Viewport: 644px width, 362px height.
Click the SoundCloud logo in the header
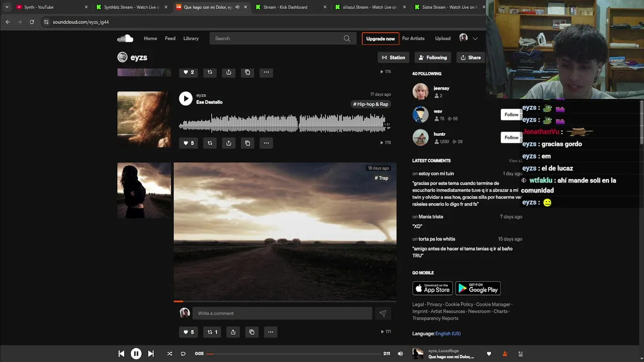(125, 39)
